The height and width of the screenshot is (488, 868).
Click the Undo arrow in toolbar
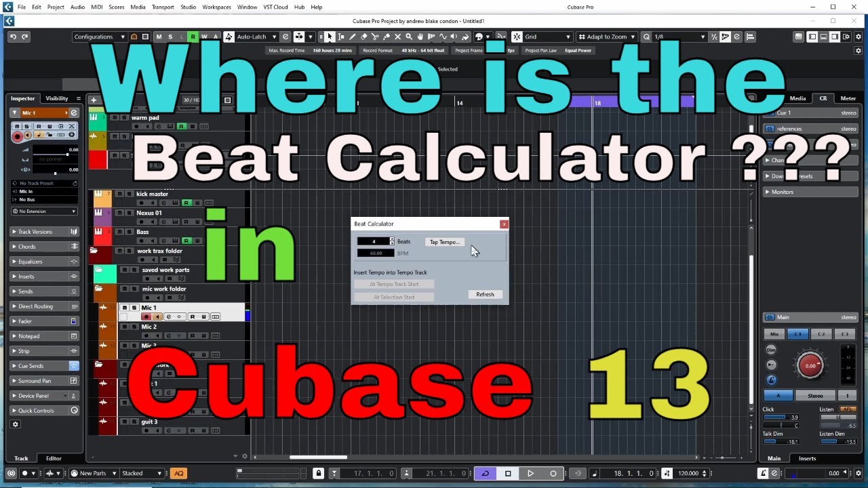[13, 37]
